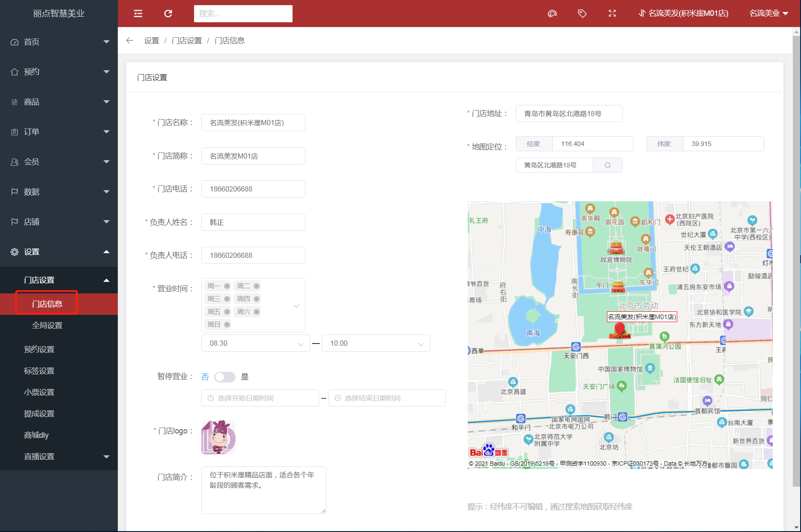Click the 门店logo thumbnail image
Image resolution: width=801 pixels, height=532 pixels.
(218, 437)
